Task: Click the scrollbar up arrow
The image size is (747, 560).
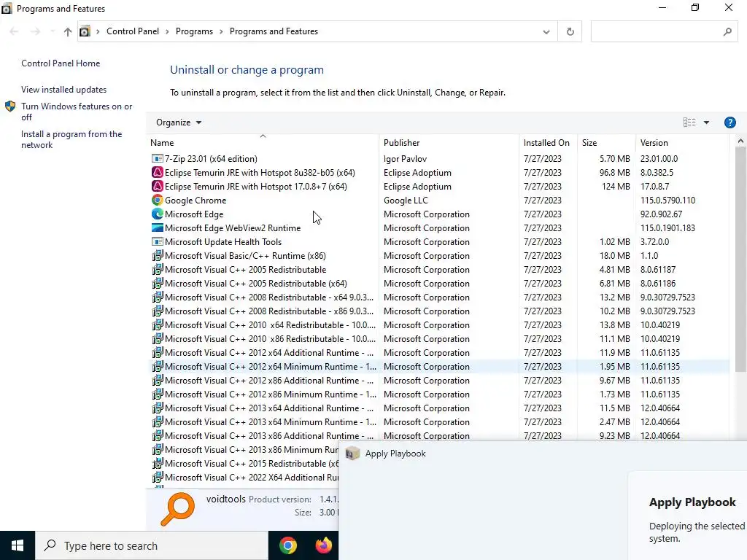Action: [x=740, y=141]
